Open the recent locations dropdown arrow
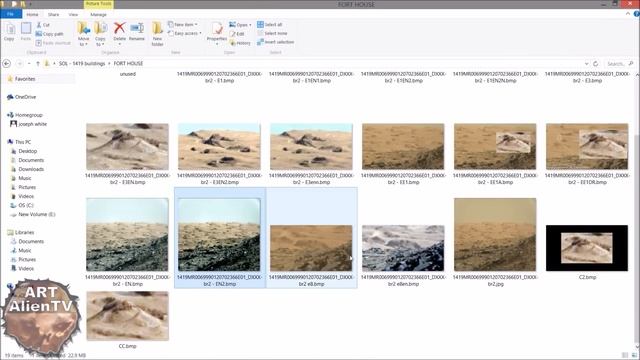Screen dimensions: 640x360 29,64
